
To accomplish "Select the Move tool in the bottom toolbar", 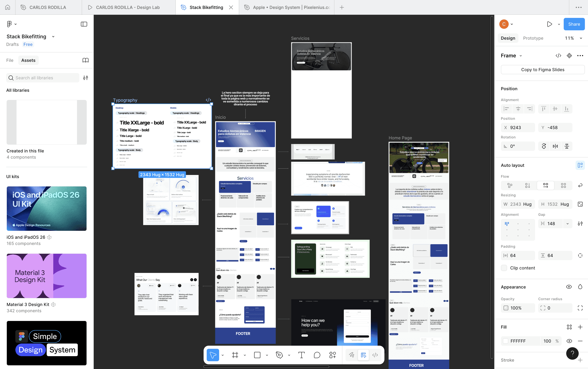I will tap(213, 355).
